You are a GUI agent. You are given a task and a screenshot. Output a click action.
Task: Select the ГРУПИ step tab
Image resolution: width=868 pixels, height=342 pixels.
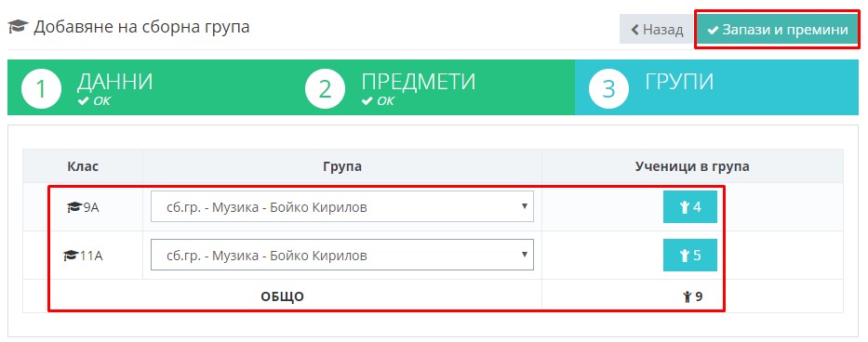point(717,87)
